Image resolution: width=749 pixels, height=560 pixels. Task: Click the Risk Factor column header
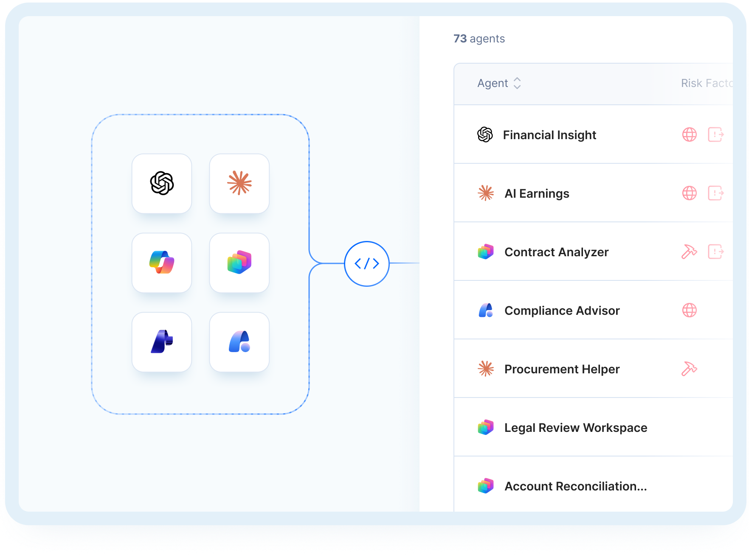(x=707, y=83)
